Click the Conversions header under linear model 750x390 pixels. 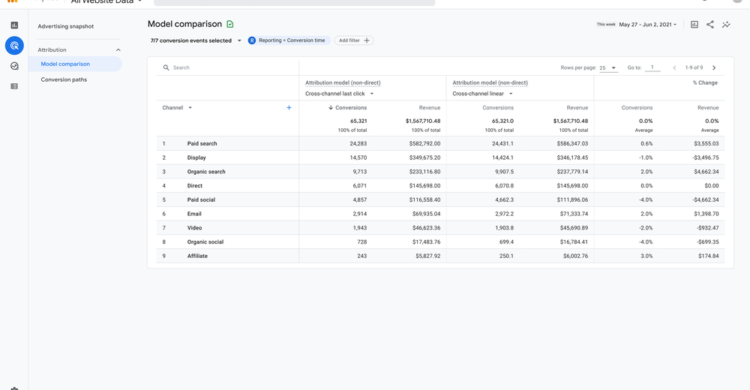pyautogui.click(x=498, y=108)
